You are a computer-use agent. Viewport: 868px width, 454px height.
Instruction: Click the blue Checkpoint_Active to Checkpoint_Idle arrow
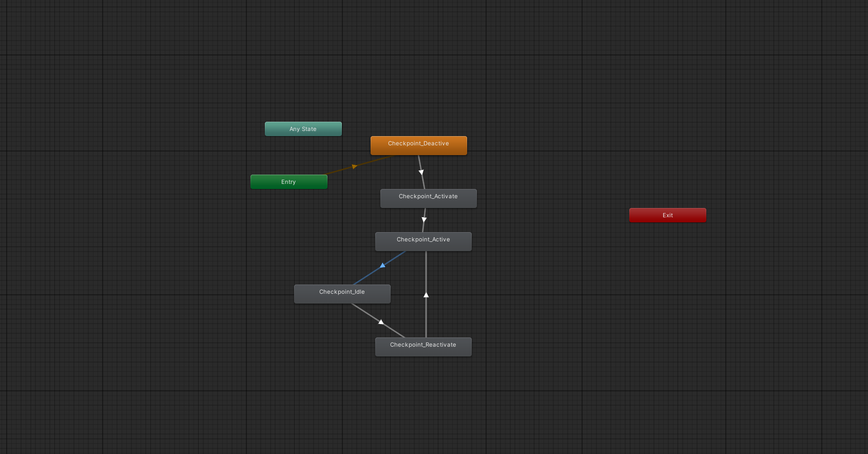(x=382, y=266)
